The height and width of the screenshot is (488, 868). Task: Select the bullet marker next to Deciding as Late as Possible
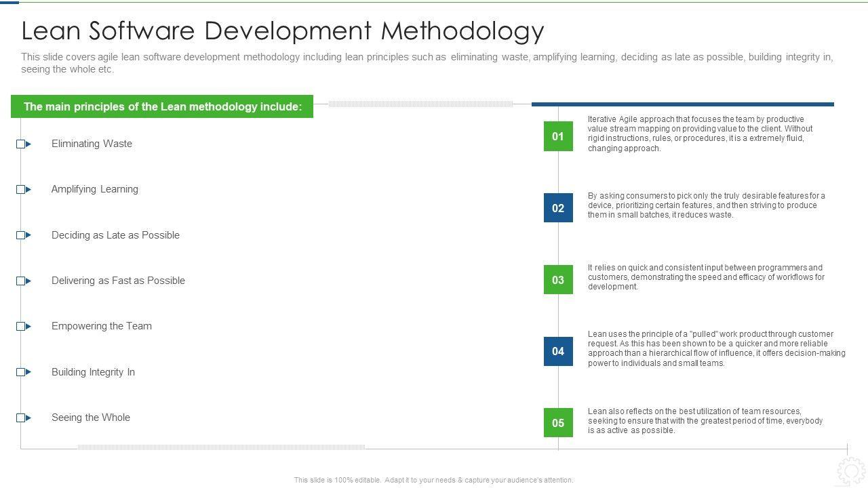tap(23, 235)
